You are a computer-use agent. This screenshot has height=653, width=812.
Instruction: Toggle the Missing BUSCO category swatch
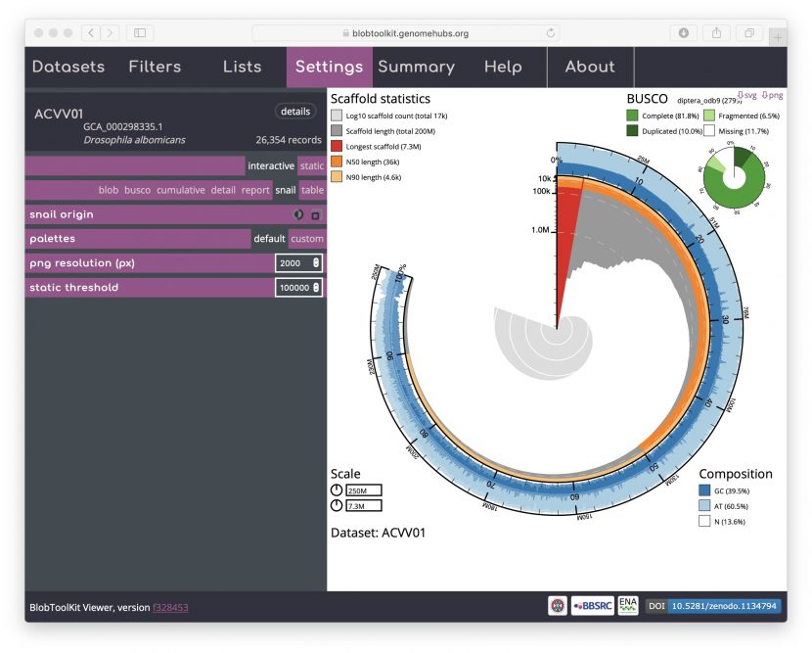(x=708, y=130)
